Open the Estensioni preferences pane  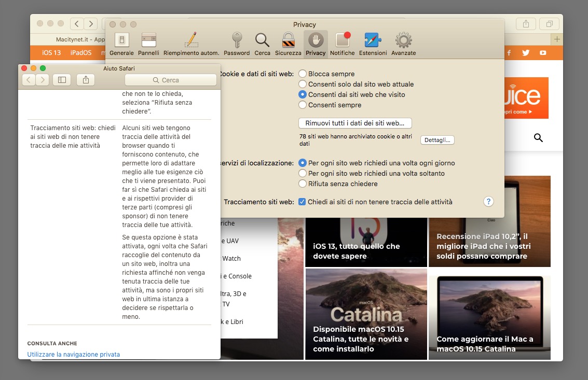(x=373, y=43)
